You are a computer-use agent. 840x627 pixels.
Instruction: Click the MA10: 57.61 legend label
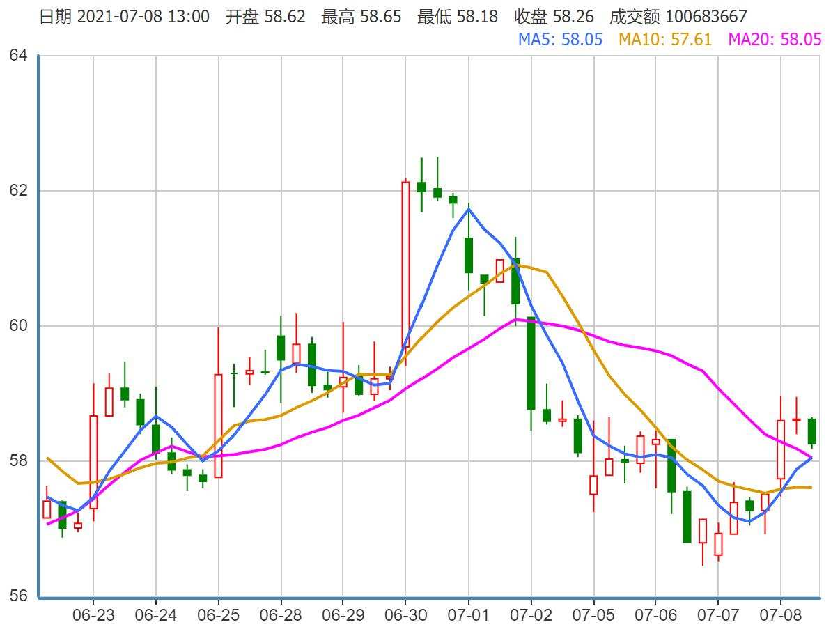pyautogui.click(x=665, y=40)
